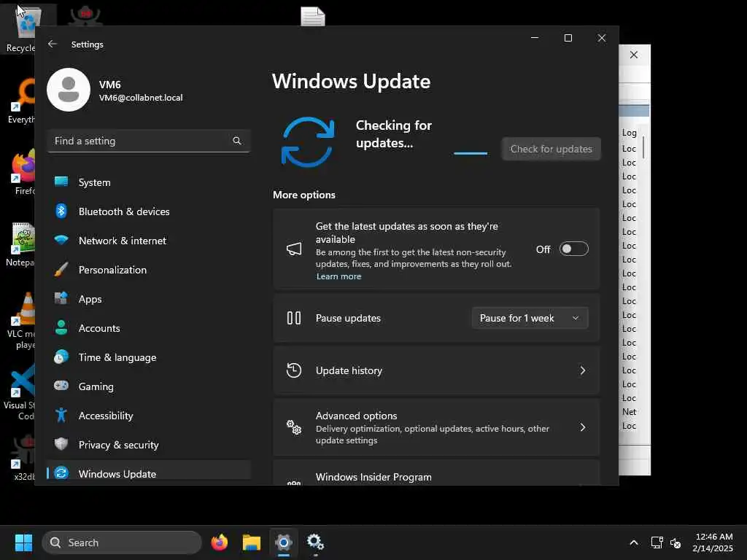The image size is (747, 560).
Task: Open Privacy & security settings
Action: [149, 444]
